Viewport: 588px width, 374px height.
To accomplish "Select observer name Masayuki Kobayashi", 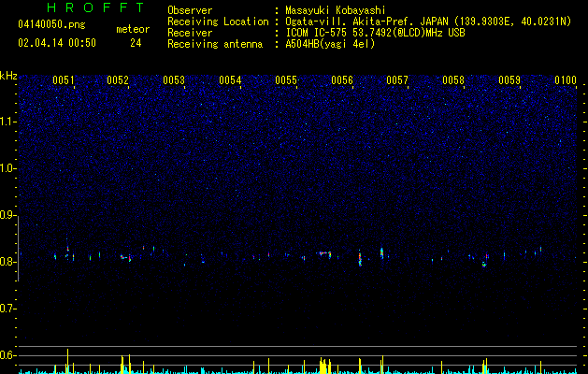I will [x=336, y=10].
